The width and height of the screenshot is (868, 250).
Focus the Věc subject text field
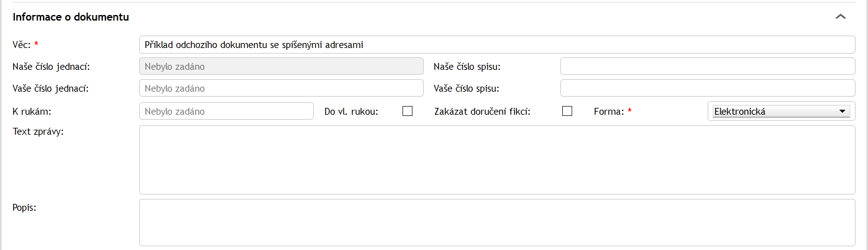tap(497, 45)
